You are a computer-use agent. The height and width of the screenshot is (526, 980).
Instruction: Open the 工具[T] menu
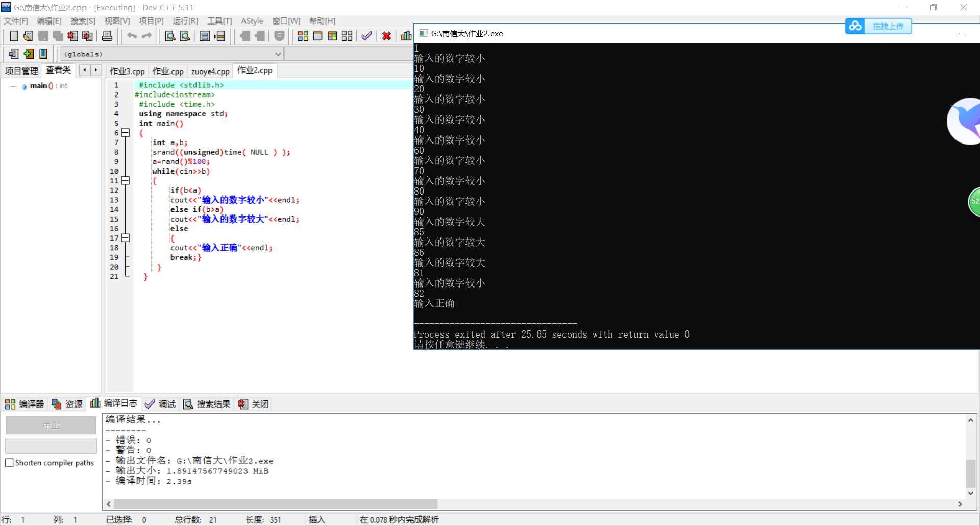pyautogui.click(x=219, y=21)
